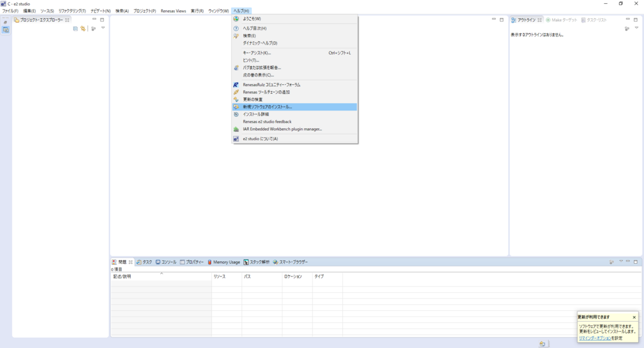
Task: Open the 実行(R) menu
Action: coord(197,11)
